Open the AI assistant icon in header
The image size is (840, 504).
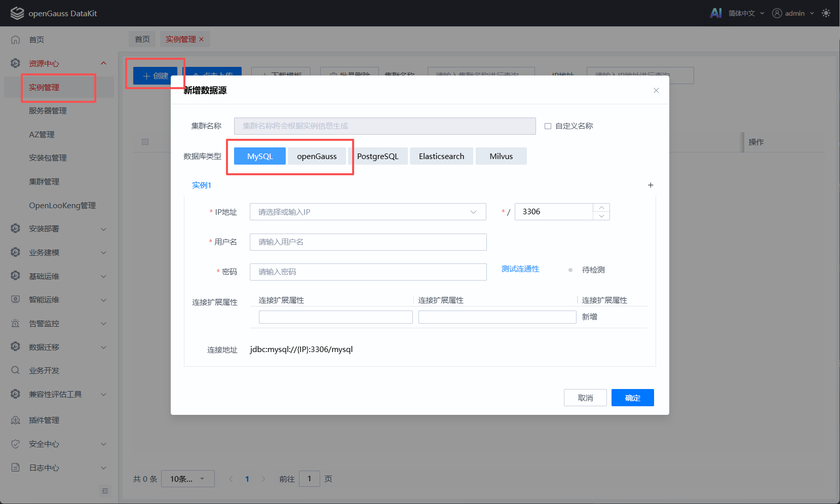point(716,13)
